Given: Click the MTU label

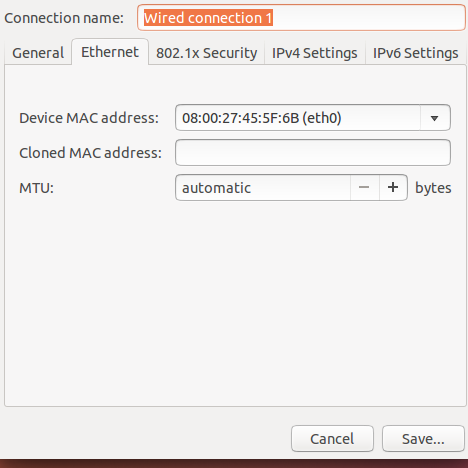Looking at the screenshot, I should (x=36, y=188).
